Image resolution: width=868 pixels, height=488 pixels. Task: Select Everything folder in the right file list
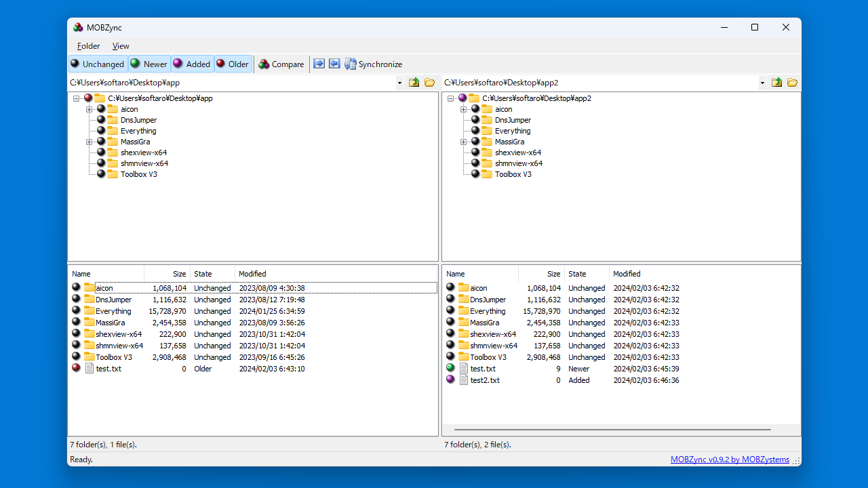pyautogui.click(x=488, y=311)
